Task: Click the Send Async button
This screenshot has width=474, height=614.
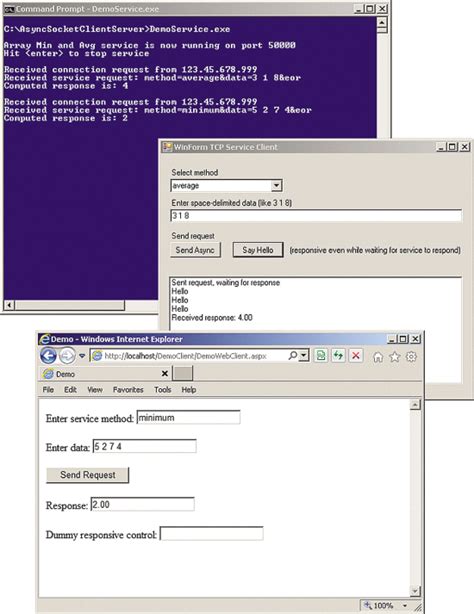Action: pyautogui.click(x=195, y=250)
